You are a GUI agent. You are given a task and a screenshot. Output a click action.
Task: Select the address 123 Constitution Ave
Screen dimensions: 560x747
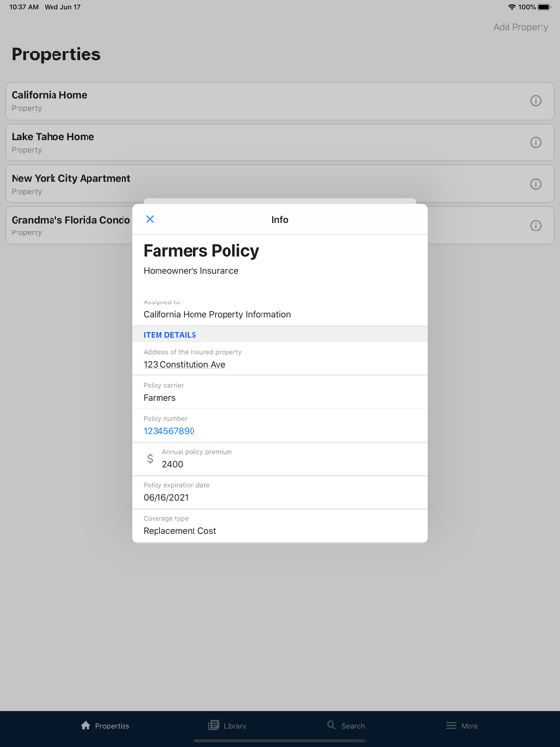184,365
